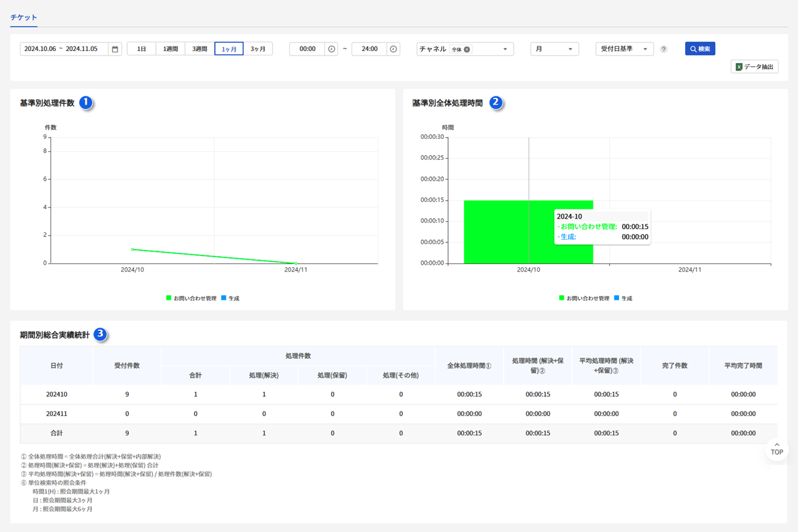Click the end time clock icon
The height and width of the screenshot is (532, 798).
(393, 49)
